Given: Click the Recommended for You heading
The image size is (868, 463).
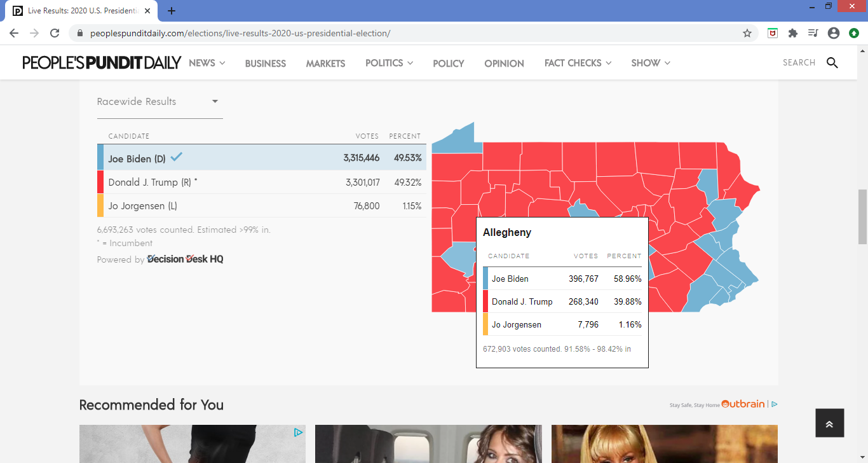Looking at the screenshot, I should pos(151,405).
